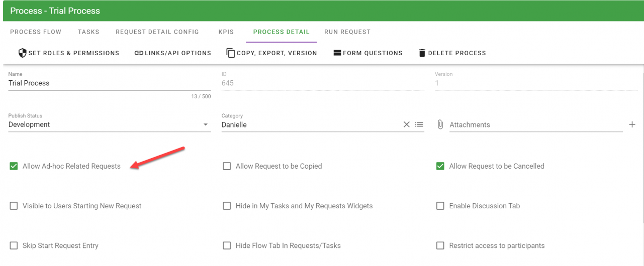Open the category list icon next to Danielle

[419, 124]
